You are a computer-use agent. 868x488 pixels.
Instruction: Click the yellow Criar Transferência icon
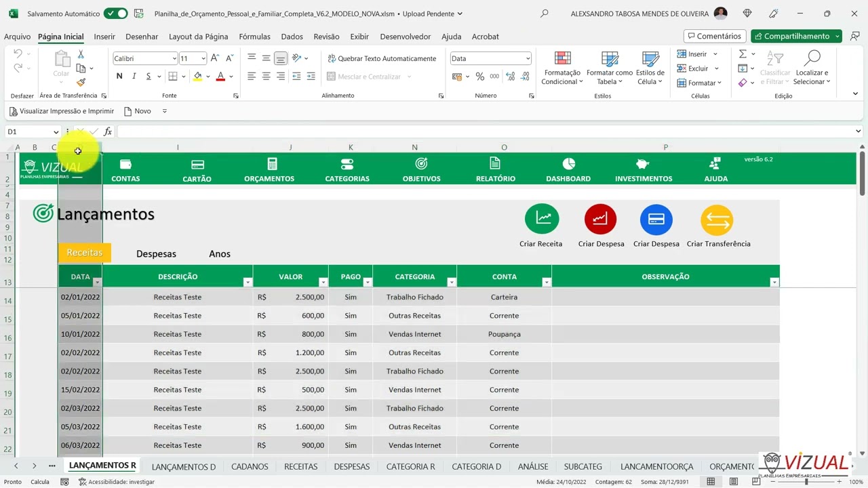click(x=717, y=221)
